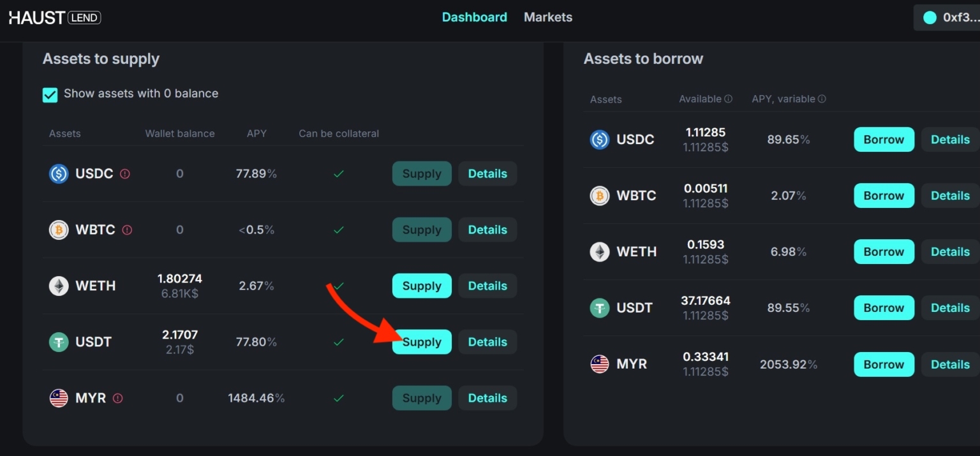Uncheck Show assets with 0 balance
Screen dimensions: 980x456
pos(50,94)
